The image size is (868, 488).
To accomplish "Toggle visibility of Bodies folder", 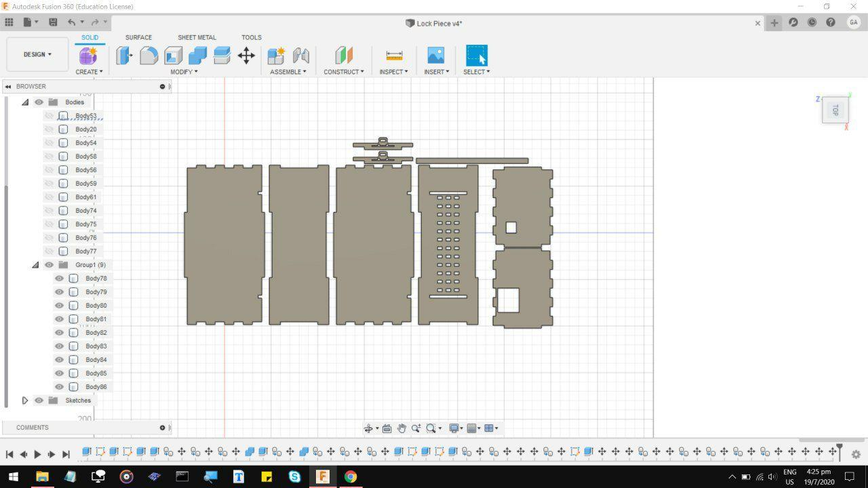I will (39, 102).
